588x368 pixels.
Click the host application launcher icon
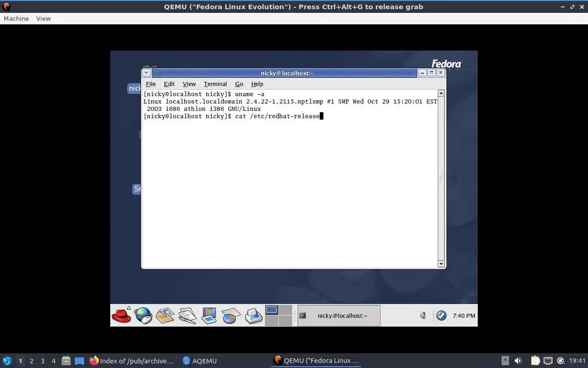[x=7, y=361]
